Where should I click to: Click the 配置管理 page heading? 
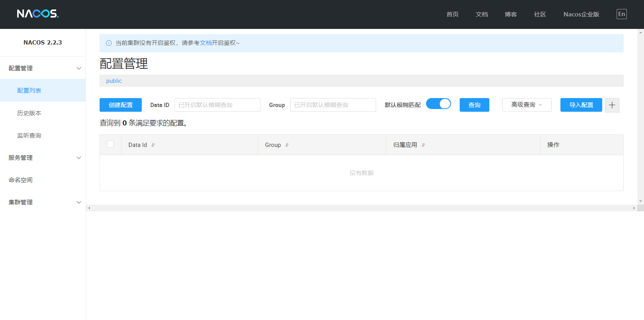point(124,64)
